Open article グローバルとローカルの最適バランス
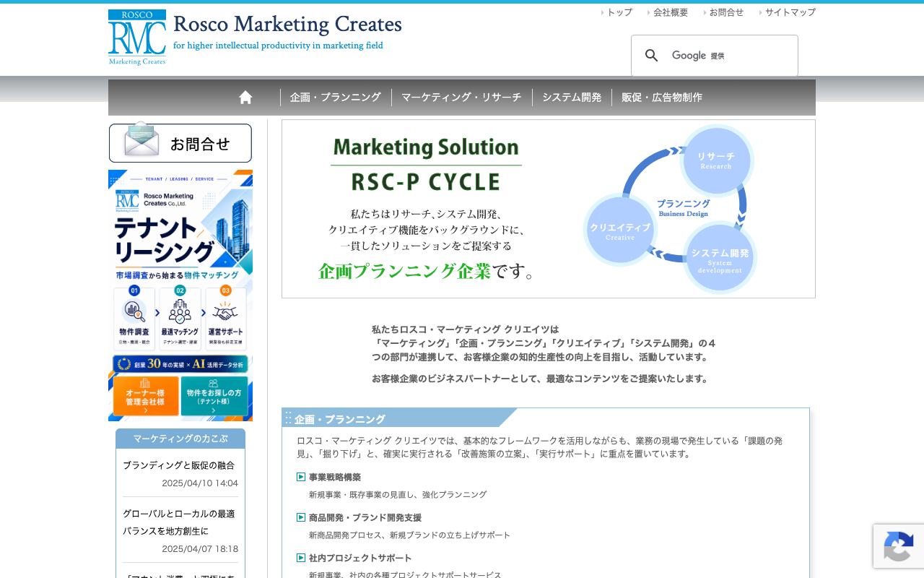Viewport: 924px width, 578px height. point(179,522)
